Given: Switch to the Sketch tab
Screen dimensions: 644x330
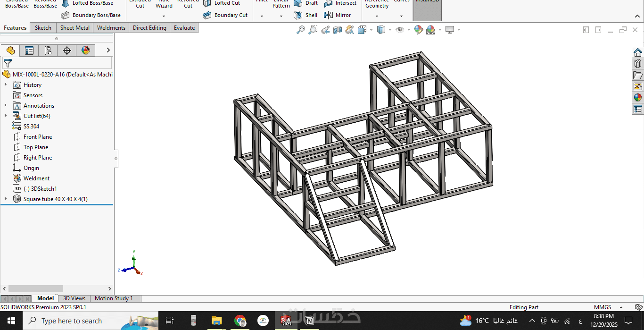Looking at the screenshot, I should [43, 28].
